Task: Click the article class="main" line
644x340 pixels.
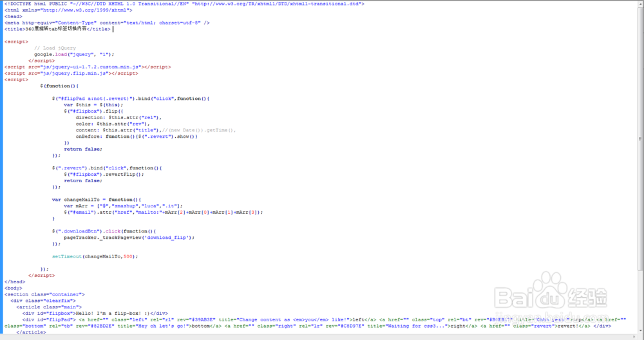Action: 49,307
